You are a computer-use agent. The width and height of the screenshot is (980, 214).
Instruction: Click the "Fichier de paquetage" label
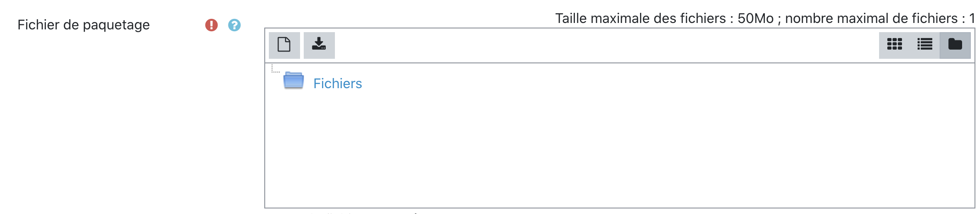(84, 25)
